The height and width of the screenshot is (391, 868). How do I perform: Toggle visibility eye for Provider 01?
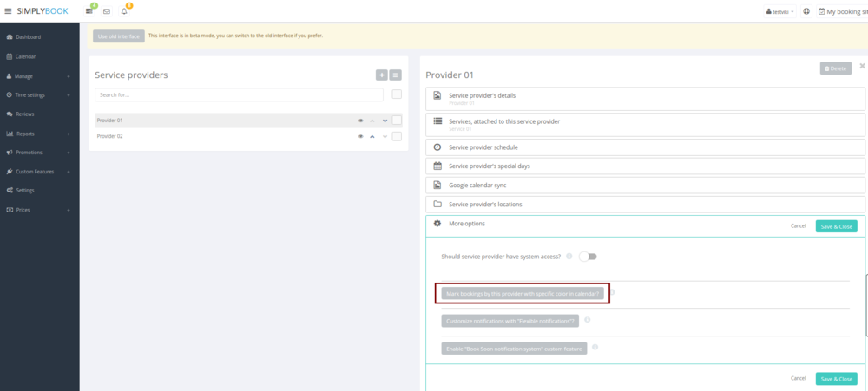click(x=360, y=121)
